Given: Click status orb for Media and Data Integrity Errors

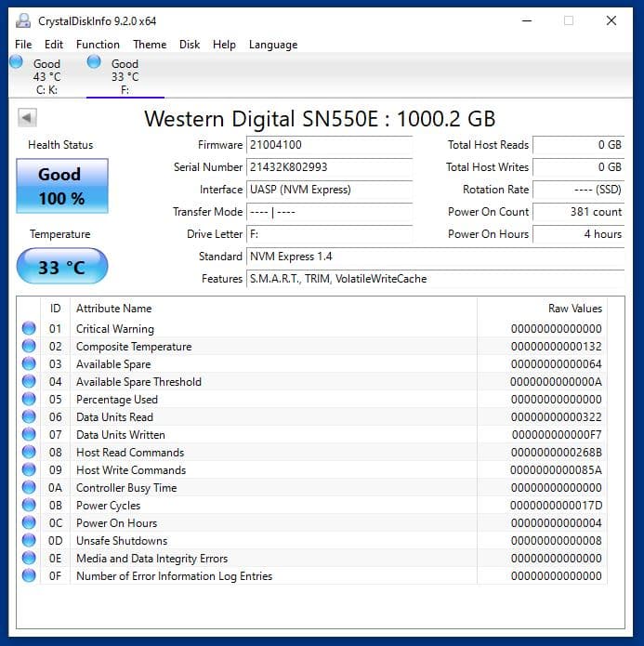Looking at the screenshot, I should click(29, 558).
